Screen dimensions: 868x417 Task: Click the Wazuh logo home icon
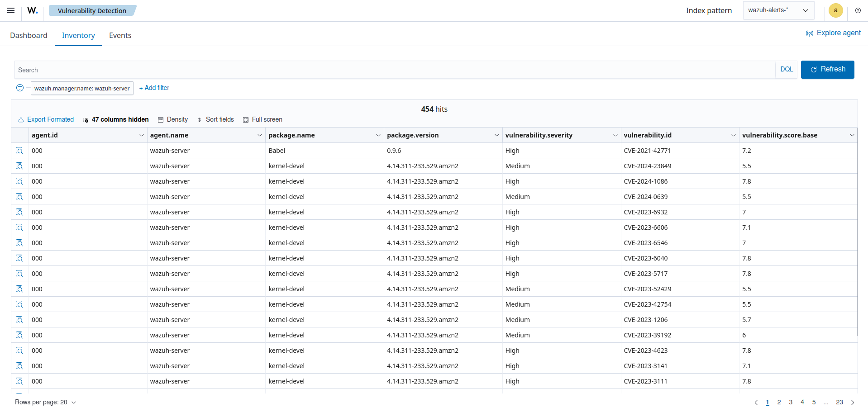[x=33, y=10]
